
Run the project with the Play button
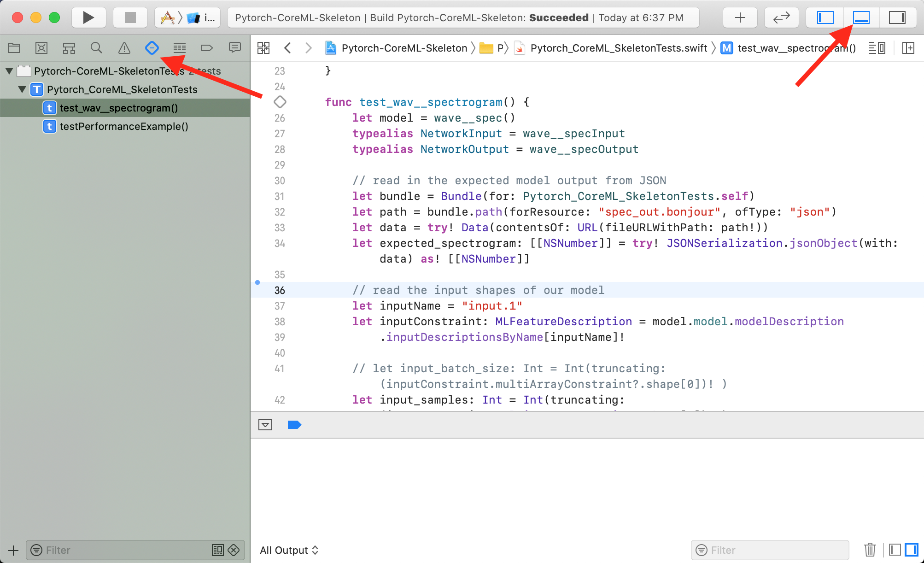[88, 18]
